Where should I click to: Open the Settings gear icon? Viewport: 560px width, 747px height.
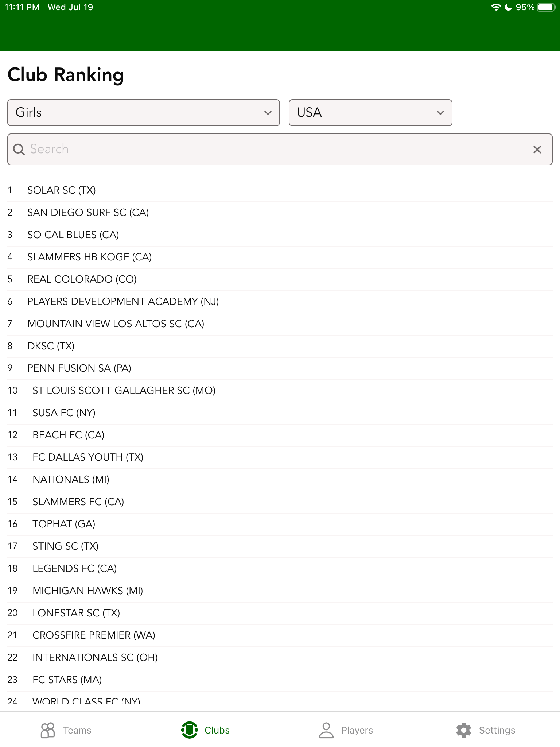[464, 730]
